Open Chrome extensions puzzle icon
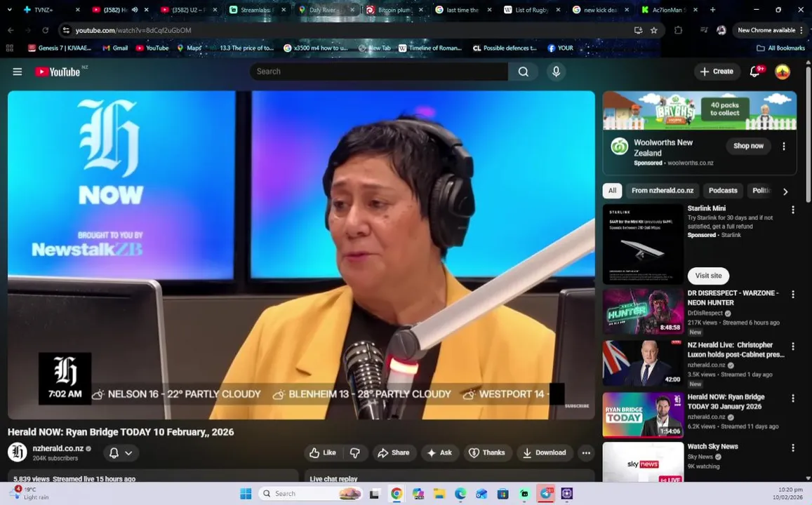Viewport: 812px width, 505px height. (678, 31)
